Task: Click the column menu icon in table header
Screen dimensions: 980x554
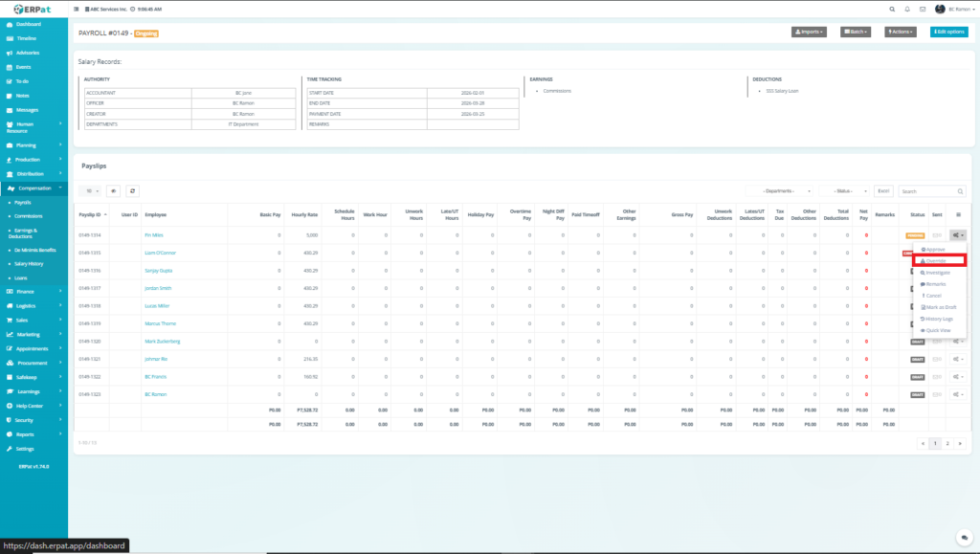Action: (958, 215)
